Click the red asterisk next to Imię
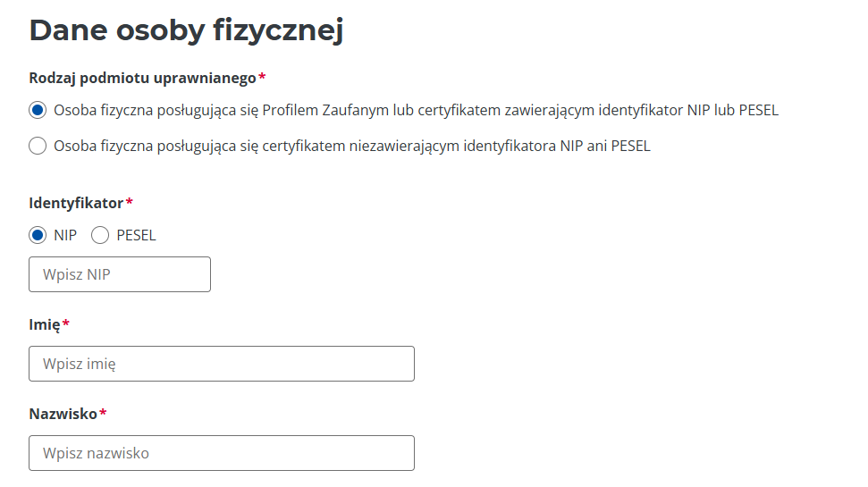This screenshot has height=487, width=868. [66, 323]
